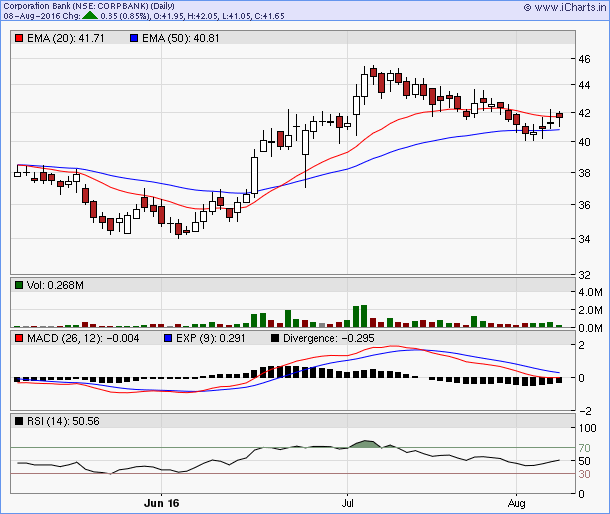
Task: Click the blue EXP (9) legend swatch
Action: (168, 338)
